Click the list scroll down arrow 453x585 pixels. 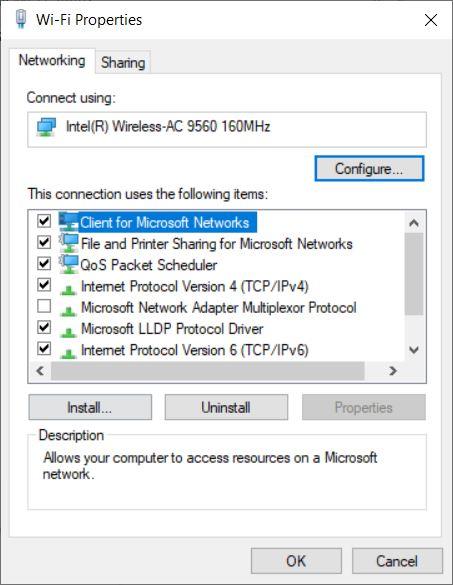[414, 350]
